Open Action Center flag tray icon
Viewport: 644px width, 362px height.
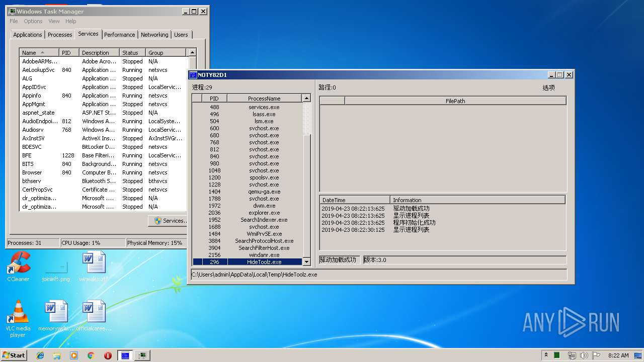pyautogui.click(x=596, y=355)
